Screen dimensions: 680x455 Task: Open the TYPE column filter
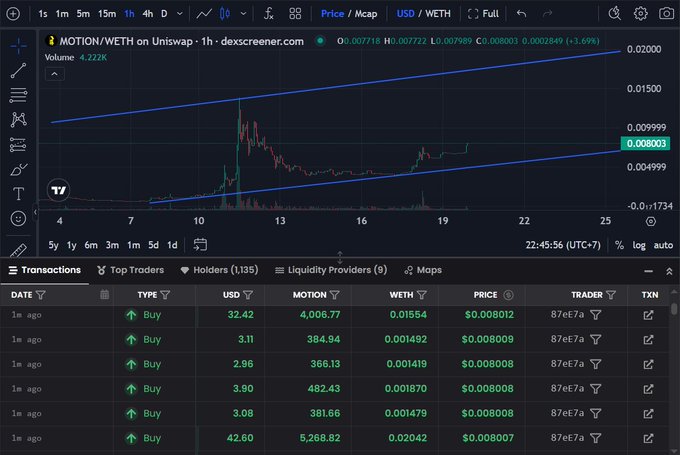click(x=165, y=295)
